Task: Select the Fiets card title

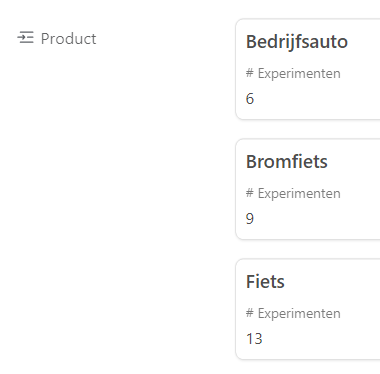Action: click(265, 281)
